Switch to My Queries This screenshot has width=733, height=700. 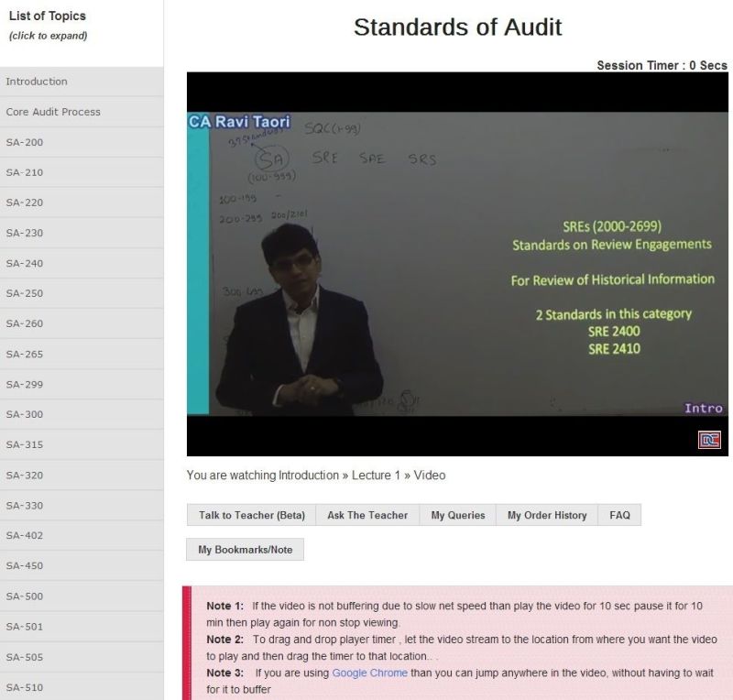click(458, 515)
